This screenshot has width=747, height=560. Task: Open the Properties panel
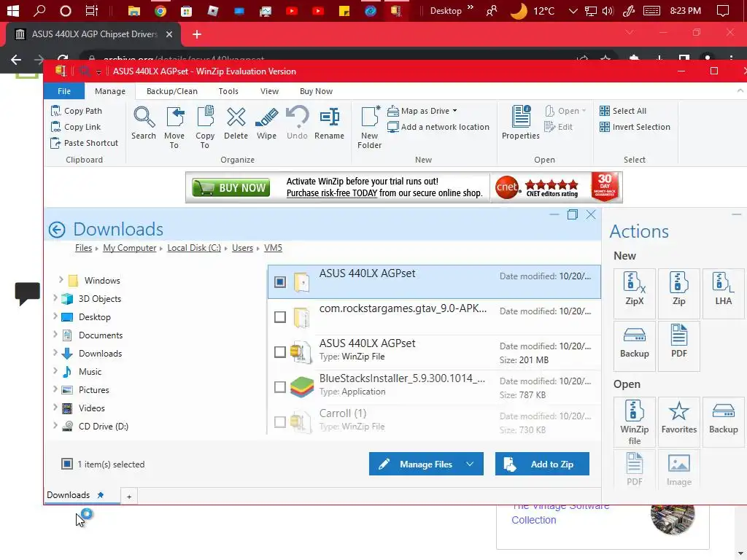(x=520, y=123)
